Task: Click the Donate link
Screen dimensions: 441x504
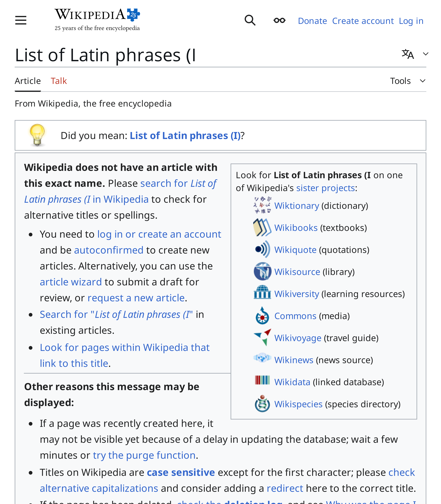Action: pyautogui.click(x=312, y=21)
